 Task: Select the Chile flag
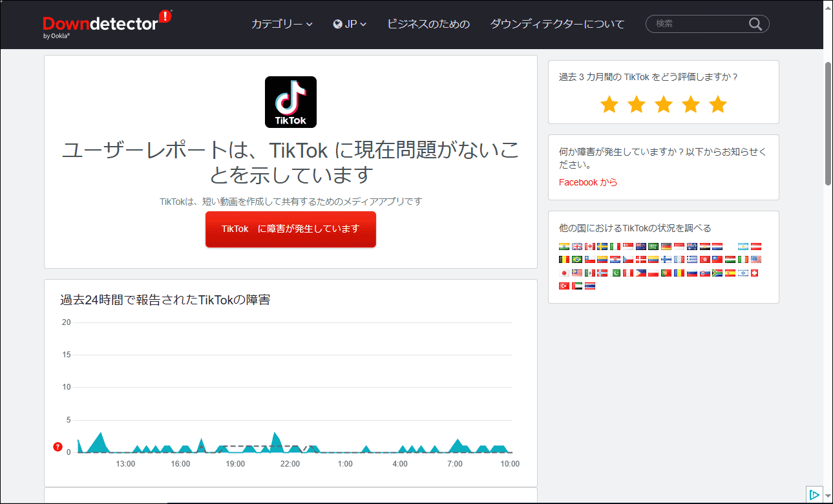point(590,259)
